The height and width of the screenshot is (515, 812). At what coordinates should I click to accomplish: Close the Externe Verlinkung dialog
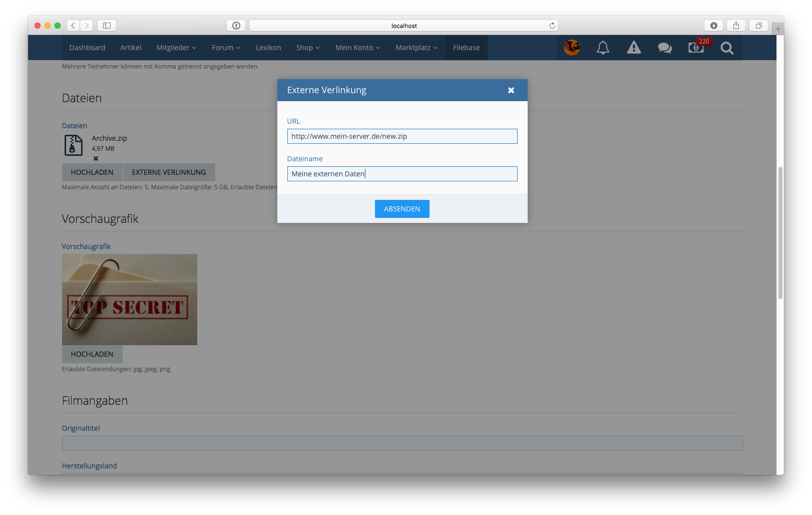pyautogui.click(x=511, y=90)
